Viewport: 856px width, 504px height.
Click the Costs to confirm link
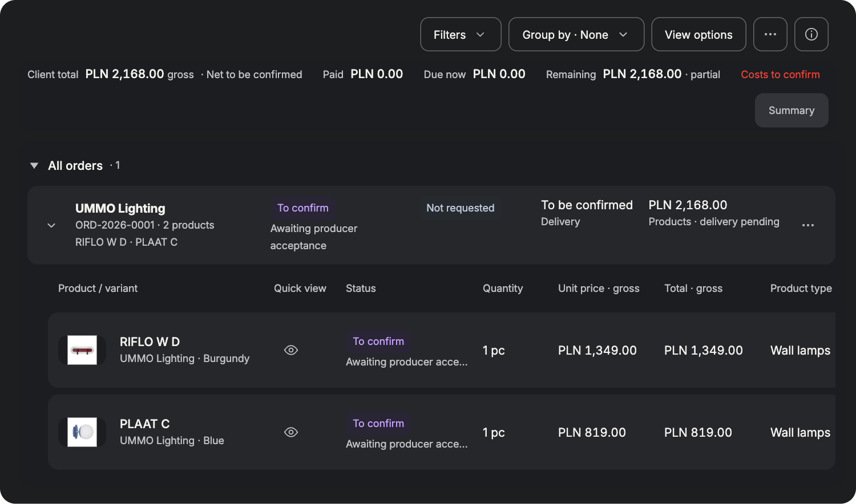coord(780,75)
